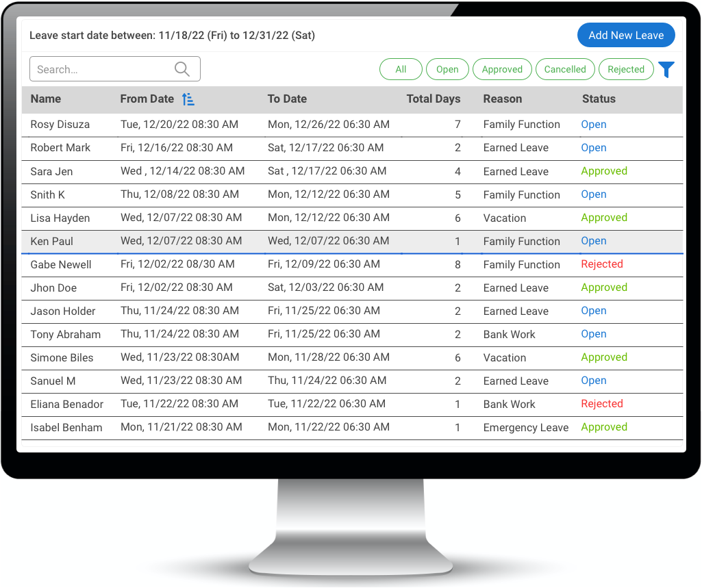Open Rosy Disuza's Open status link

594,125
